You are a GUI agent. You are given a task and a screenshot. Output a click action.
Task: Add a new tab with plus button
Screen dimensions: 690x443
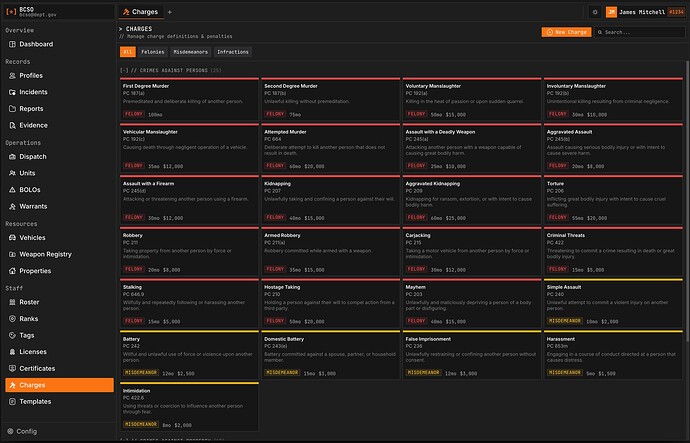(x=170, y=12)
